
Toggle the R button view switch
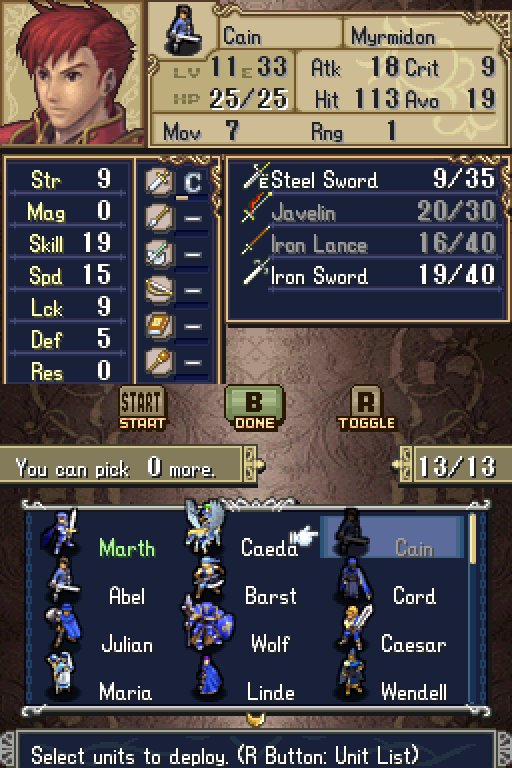[x=366, y=408]
